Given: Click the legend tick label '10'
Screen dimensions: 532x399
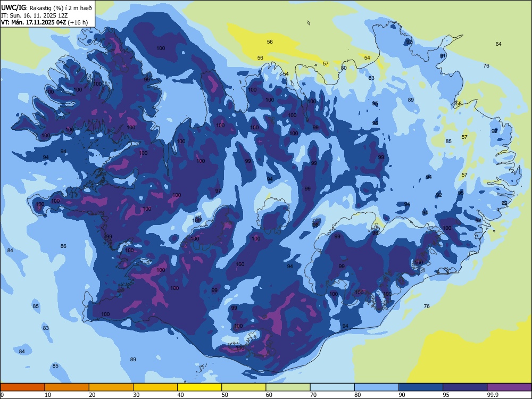Looking at the screenshot, I should 48,395.
